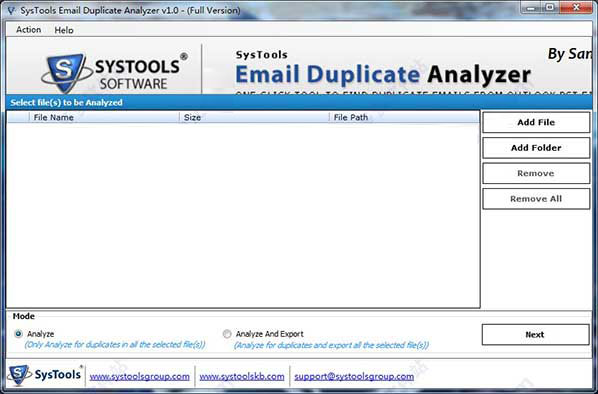
Task: Click the Add File button
Action: point(536,122)
